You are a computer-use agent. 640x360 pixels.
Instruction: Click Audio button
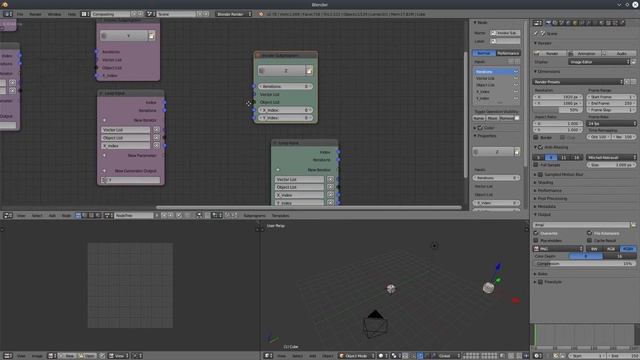[x=619, y=53]
